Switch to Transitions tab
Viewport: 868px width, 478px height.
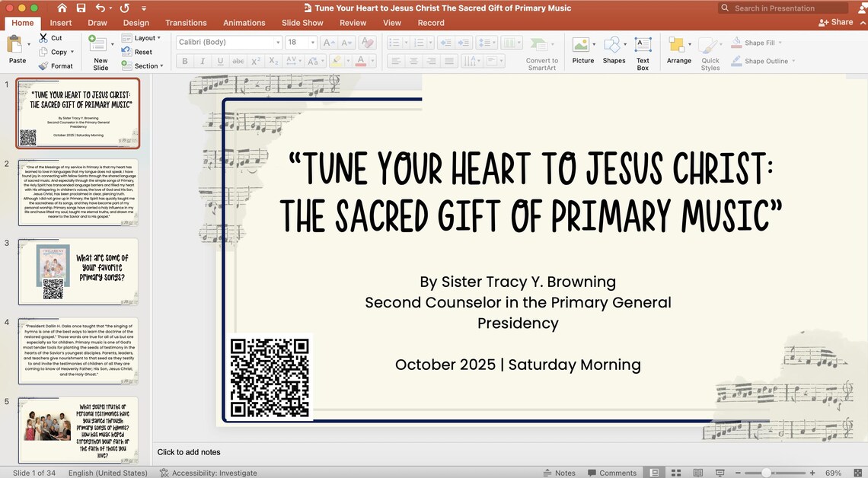(x=186, y=23)
